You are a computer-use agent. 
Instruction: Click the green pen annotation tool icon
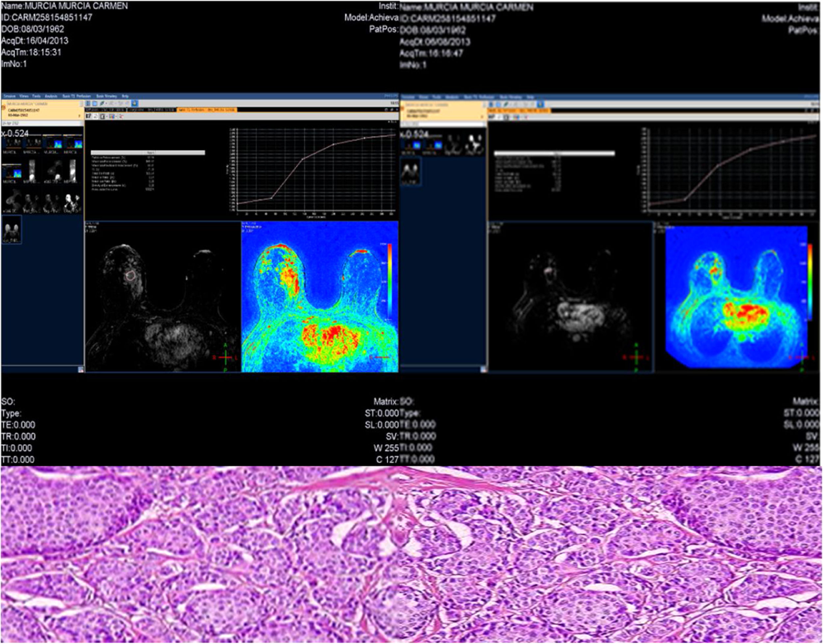(x=101, y=104)
